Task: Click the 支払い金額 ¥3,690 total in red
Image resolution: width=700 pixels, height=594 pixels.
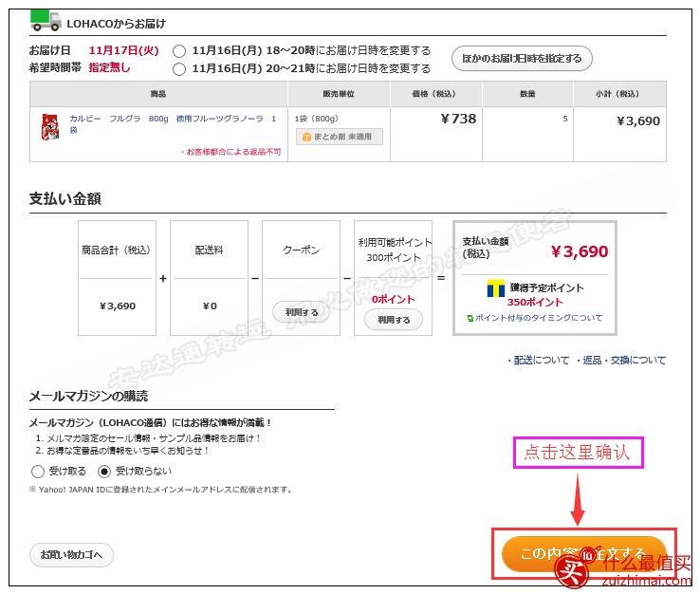Action: point(580,251)
